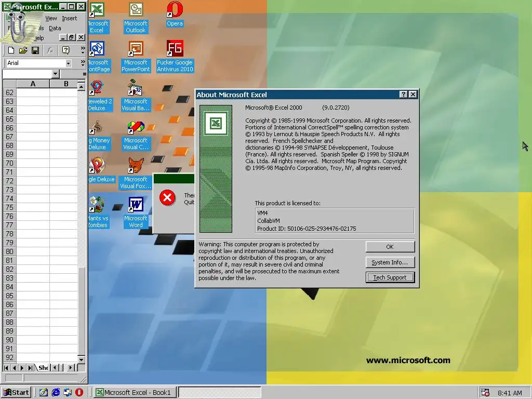Click the Product ID text line
Screen dimensions: 532x399
pyautogui.click(x=307, y=229)
